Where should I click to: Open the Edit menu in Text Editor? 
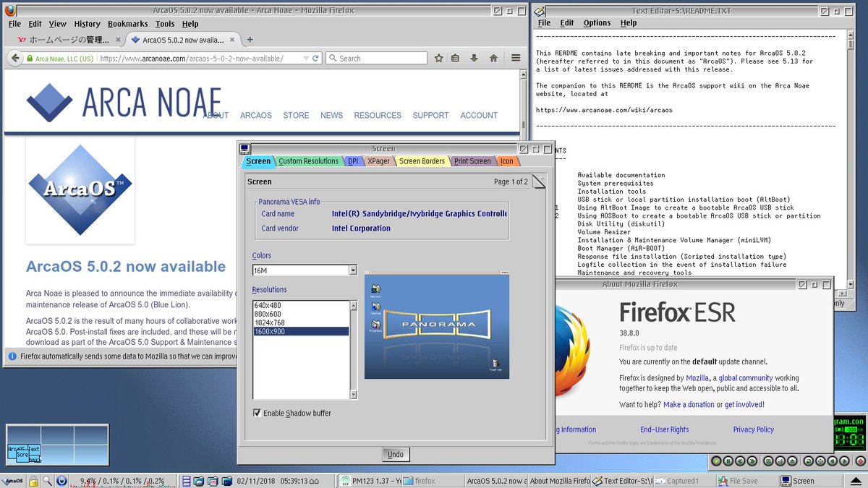pos(567,23)
